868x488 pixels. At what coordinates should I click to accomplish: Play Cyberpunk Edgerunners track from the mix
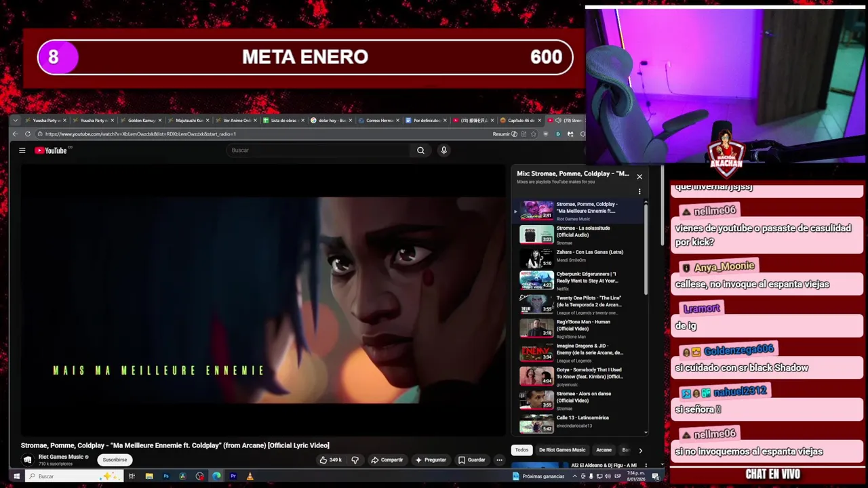point(580,281)
